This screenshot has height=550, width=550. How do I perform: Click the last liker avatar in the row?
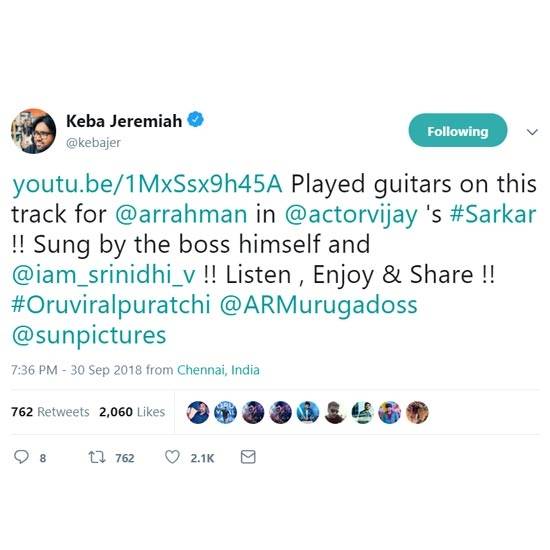[x=417, y=412]
